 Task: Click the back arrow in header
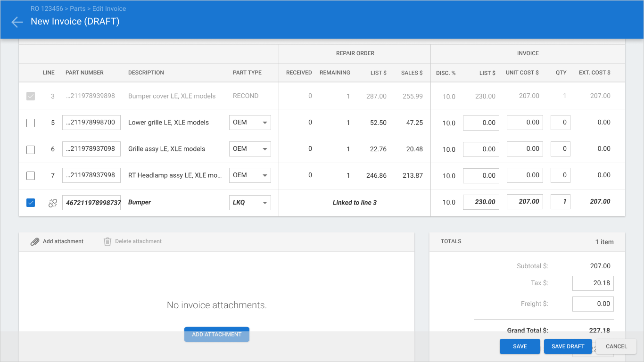(x=17, y=22)
